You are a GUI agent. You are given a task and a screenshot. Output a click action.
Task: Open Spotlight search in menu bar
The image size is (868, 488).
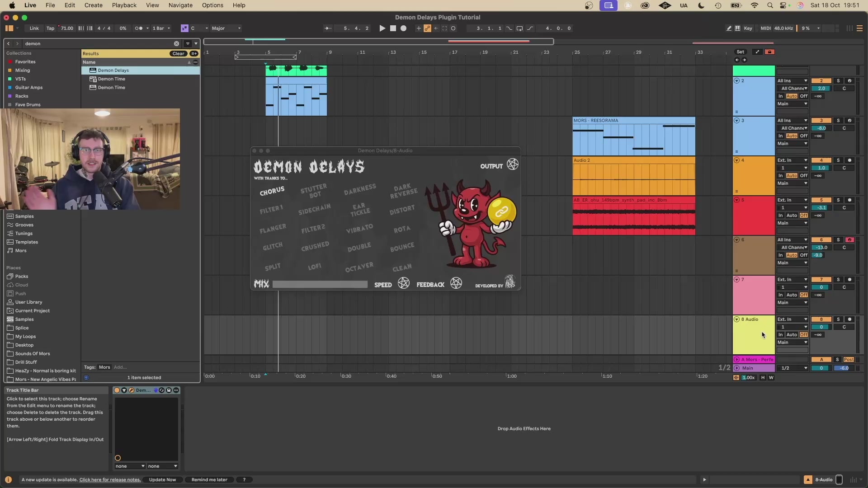(x=770, y=5)
